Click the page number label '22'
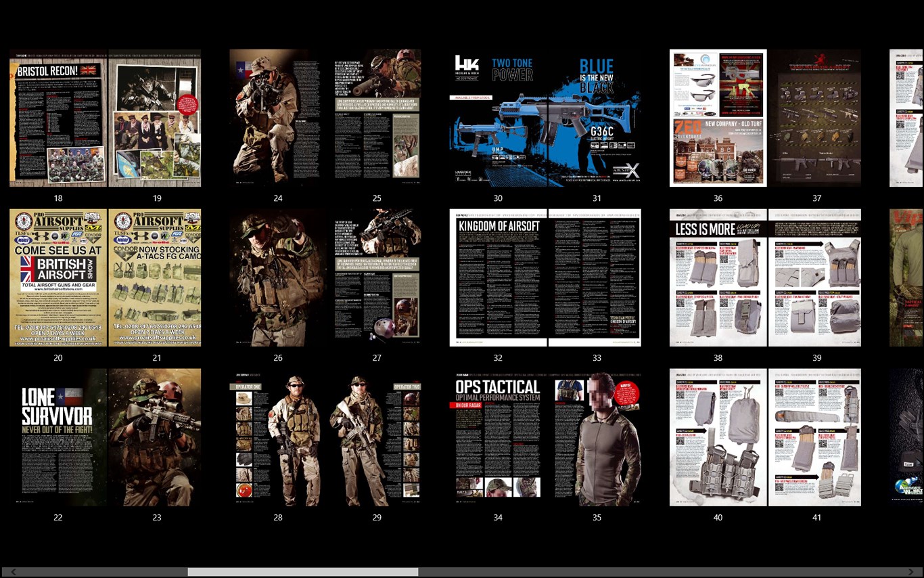Viewport: 924px width, 578px height. 58,518
